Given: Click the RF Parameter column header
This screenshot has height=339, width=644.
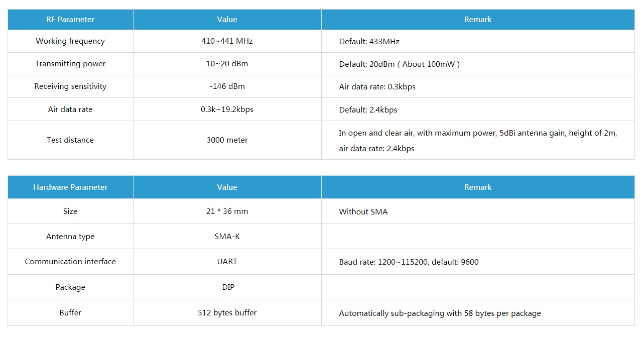Looking at the screenshot, I should (x=70, y=20).
